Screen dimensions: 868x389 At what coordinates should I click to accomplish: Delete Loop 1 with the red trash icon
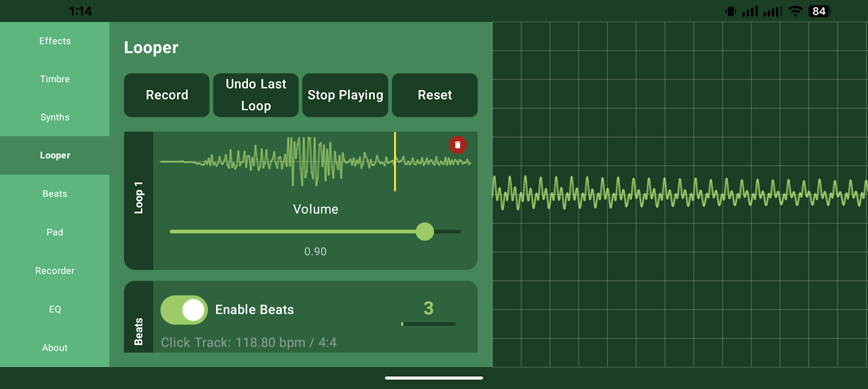[457, 145]
